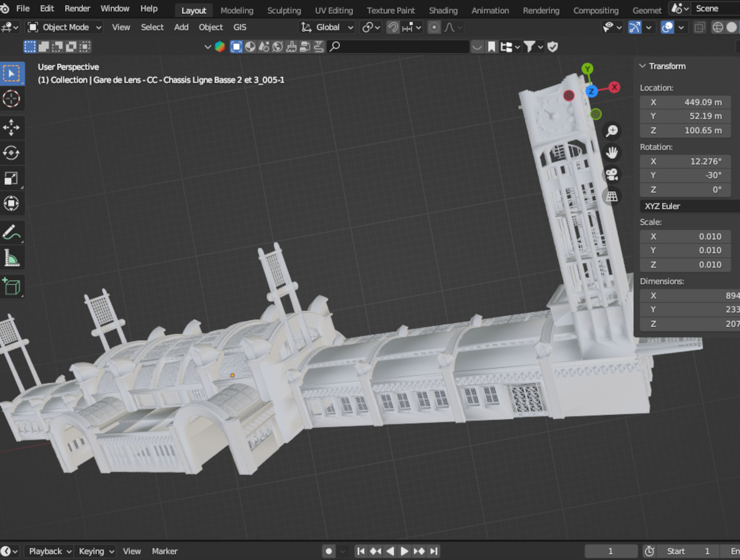Click the current frame field showing 1
Screen dimensions: 740x560
pyautogui.click(x=611, y=551)
